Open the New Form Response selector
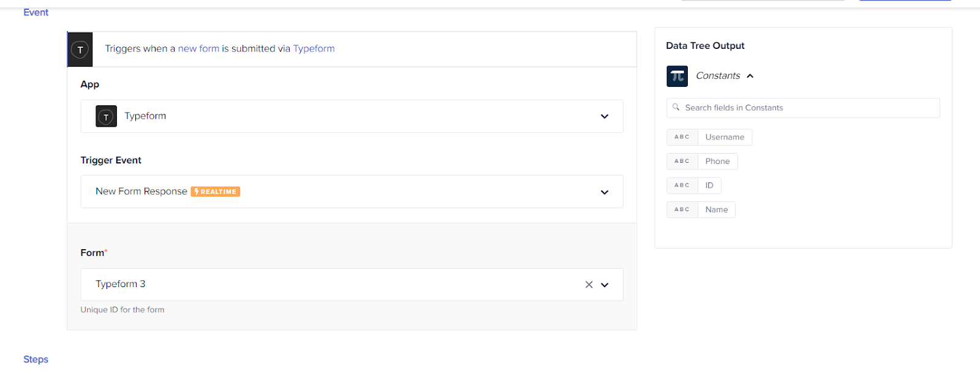The height and width of the screenshot is (374, 980). (x=352, y=192)
